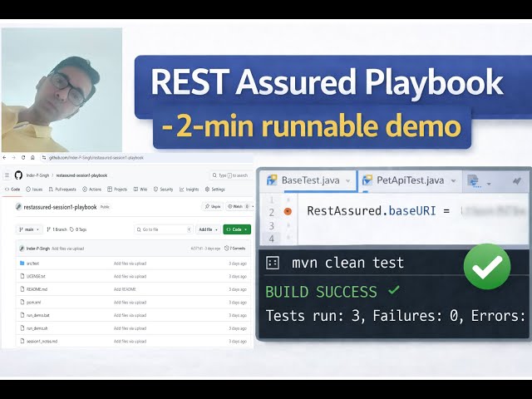Click the green check mark circle badge
The image size is (532, 399).
(487, 266)
